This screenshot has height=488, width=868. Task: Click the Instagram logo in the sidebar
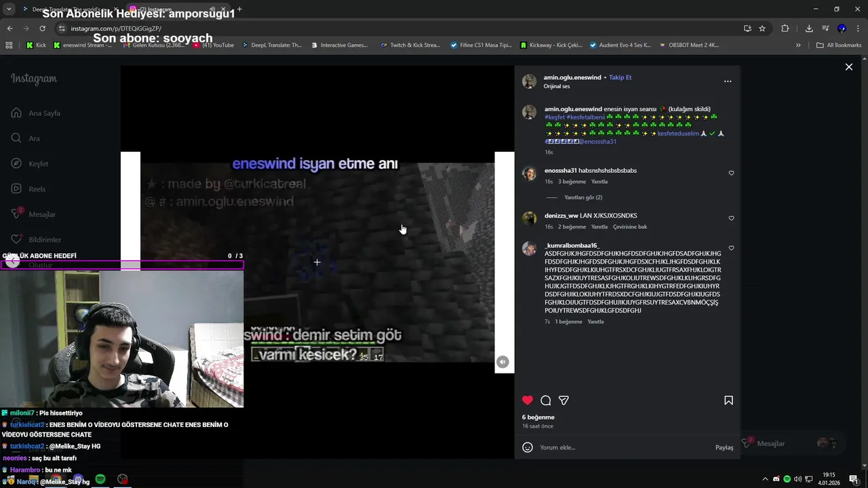click(x=34, y=79)
